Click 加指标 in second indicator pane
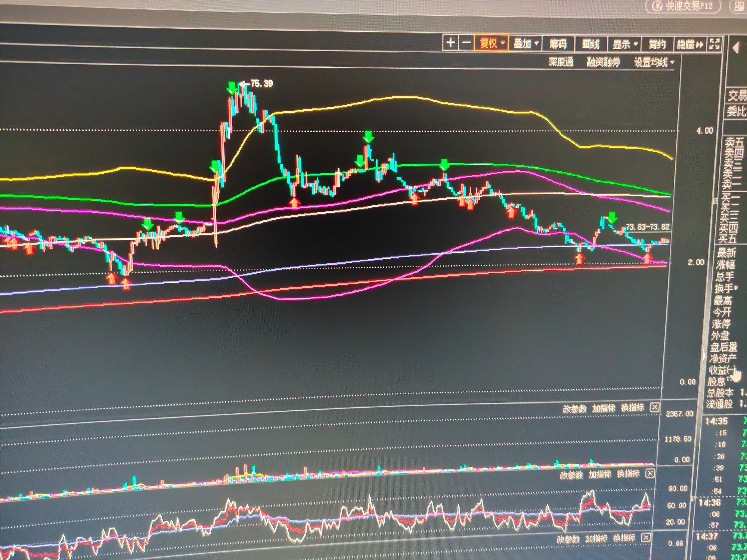Image resolution: width=747 pixels, height=560 pixels. 600,475
